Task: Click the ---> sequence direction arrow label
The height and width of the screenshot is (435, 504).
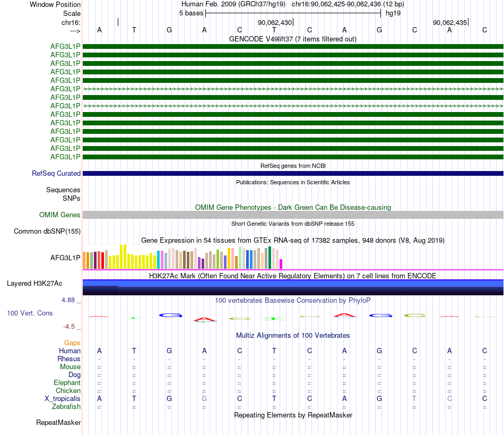Action: [x=75, y=31]
